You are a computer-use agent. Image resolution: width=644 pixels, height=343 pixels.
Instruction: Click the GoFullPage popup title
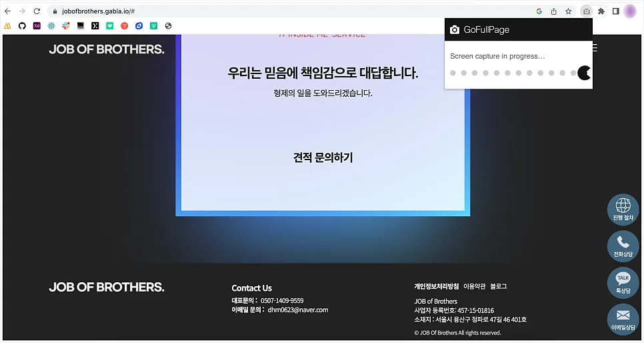point(486,29)
